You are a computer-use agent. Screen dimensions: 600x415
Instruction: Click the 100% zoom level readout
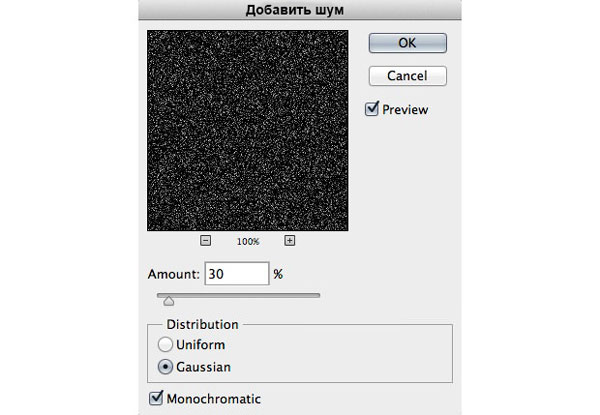coord(248,241)
